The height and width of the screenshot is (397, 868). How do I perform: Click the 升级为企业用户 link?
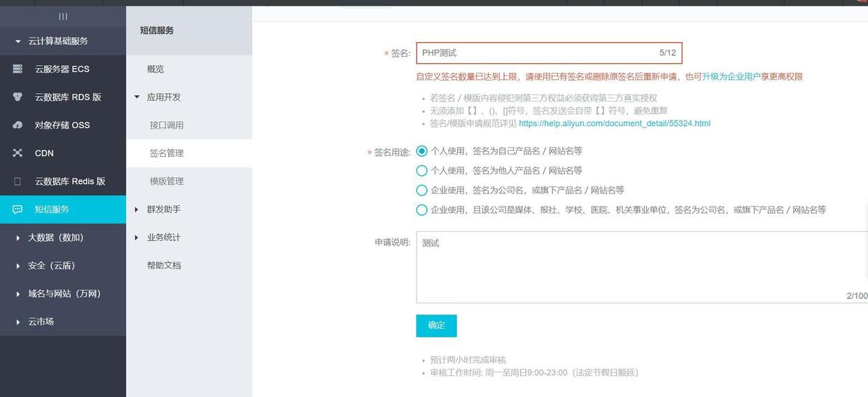pos(731,76)
